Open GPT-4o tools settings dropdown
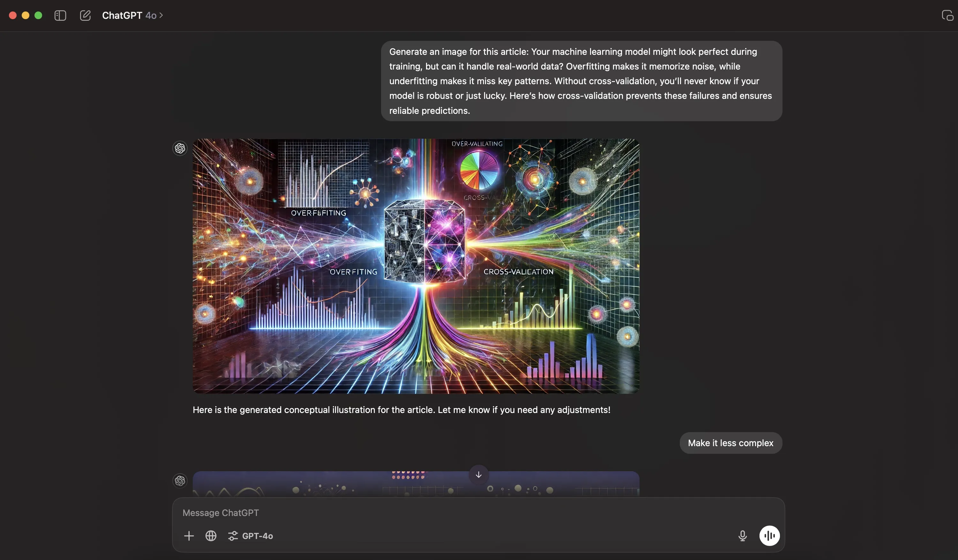 251,536
